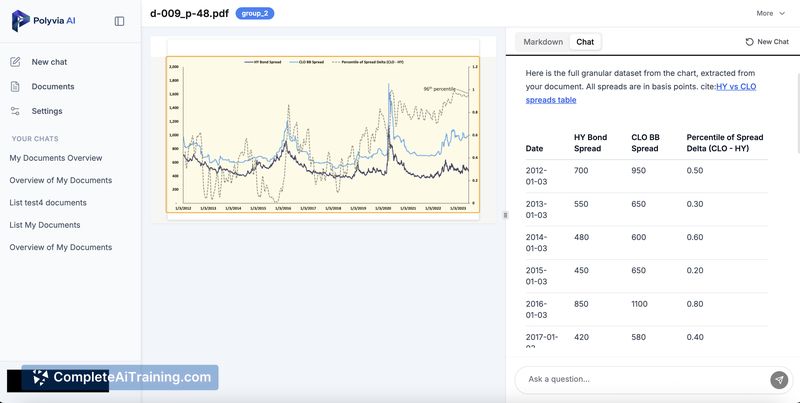800x403 pixels.
Task: Click the d-009_p-48.pdf file title
Action: coord(189,13)
